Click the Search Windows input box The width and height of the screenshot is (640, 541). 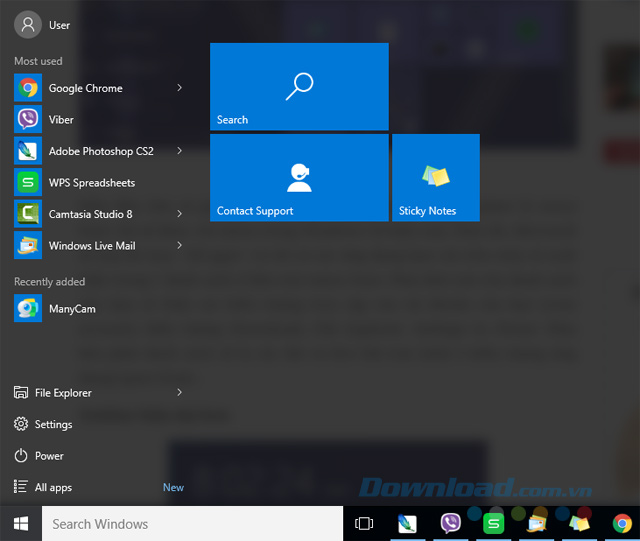(192, 523)
